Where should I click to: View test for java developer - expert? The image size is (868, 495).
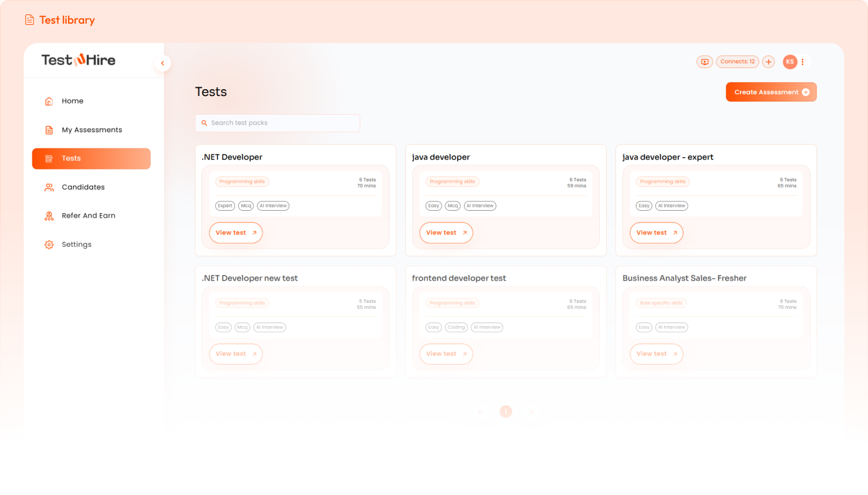[x=656, y=233]
